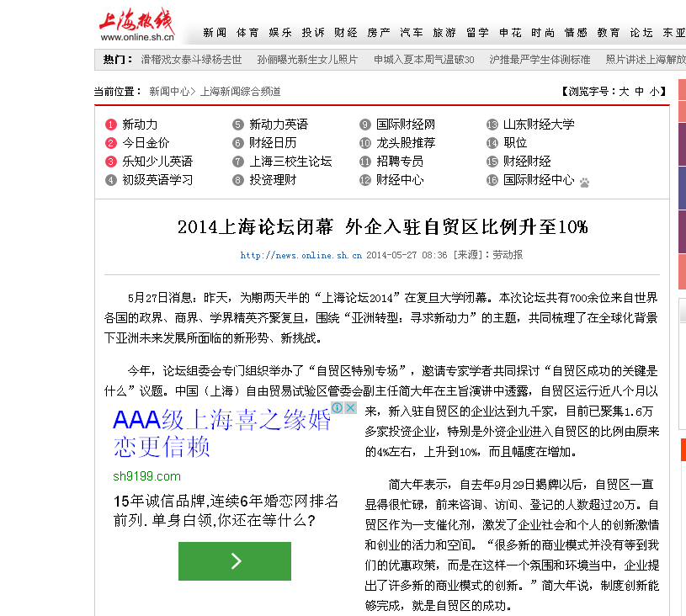Open hot topic 孙俪曝光新生女儿照片

click(x=307, y=60)
